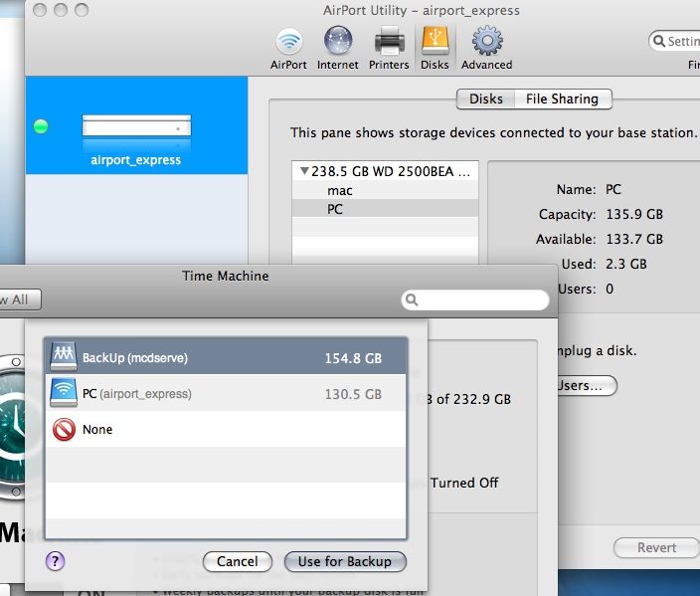Choose BackUp (mcdserve) as backup disk
Image resolution: width=700 pixels, height=596 pixels.
pos(226,357)
